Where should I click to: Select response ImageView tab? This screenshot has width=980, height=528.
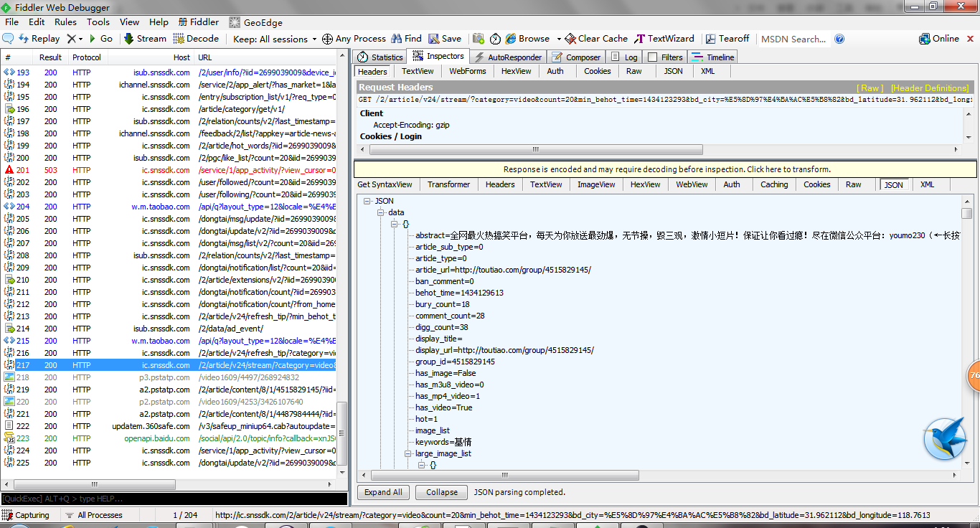click(597, 184)
